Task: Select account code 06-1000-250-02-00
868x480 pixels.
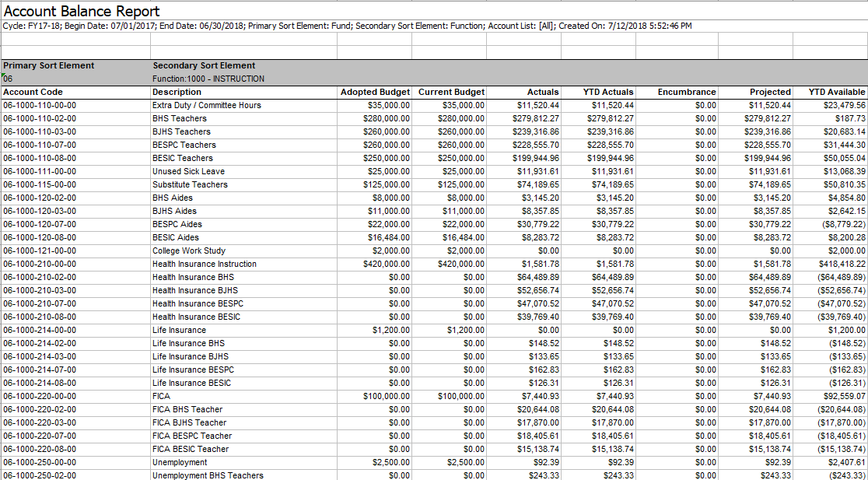Action: [40, 475]
